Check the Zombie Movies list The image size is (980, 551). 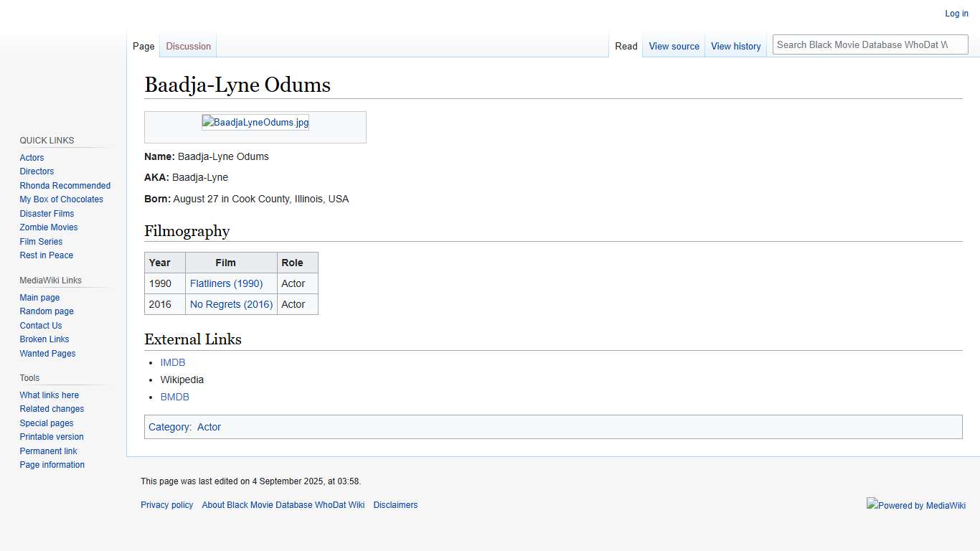(48, 227)
